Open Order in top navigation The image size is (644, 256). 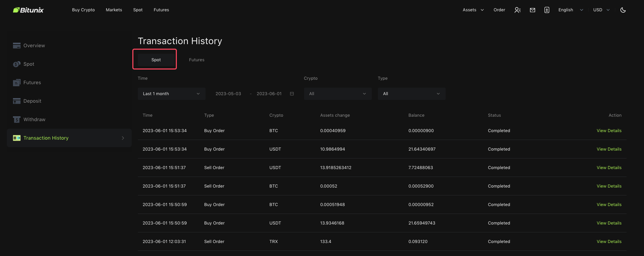click(x=499, y=10)
